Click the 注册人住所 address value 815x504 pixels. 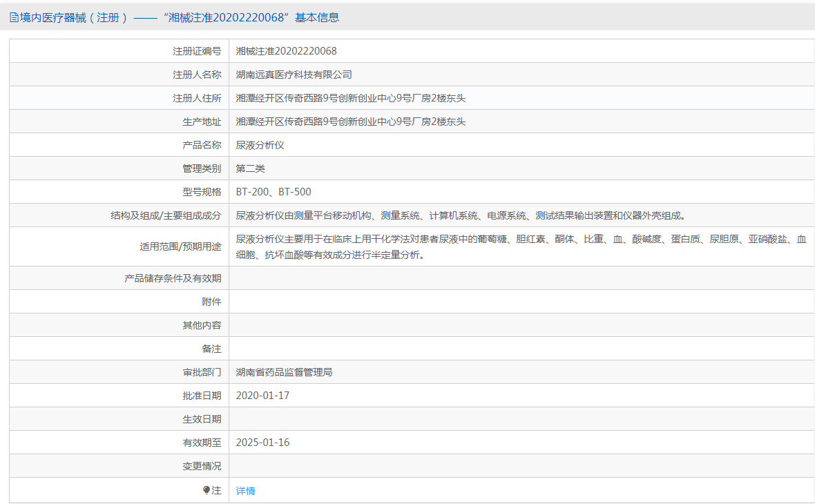[350, 98]
